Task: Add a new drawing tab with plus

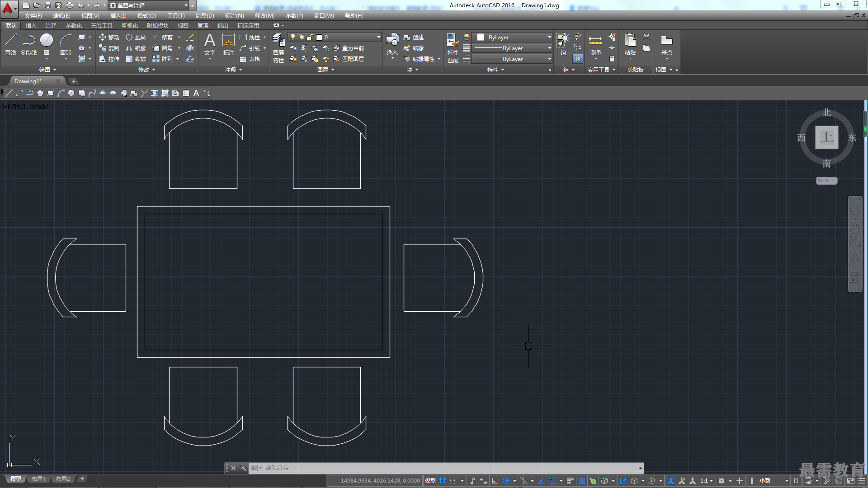Action: pyautogui.click(x=74, y=81)
